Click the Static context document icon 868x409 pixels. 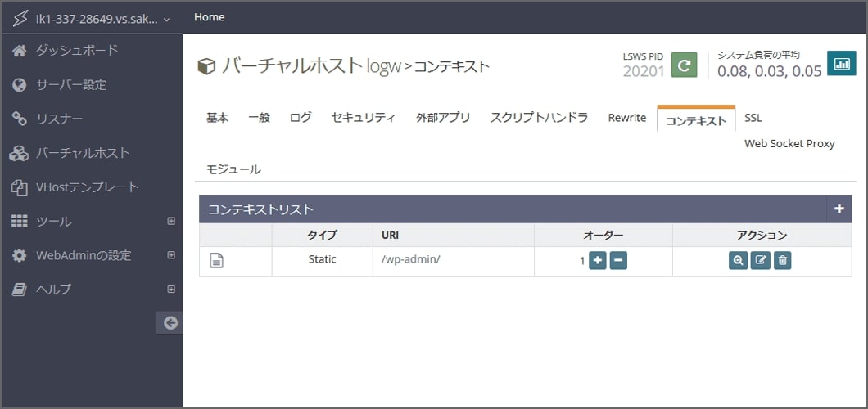pos(216,260)
